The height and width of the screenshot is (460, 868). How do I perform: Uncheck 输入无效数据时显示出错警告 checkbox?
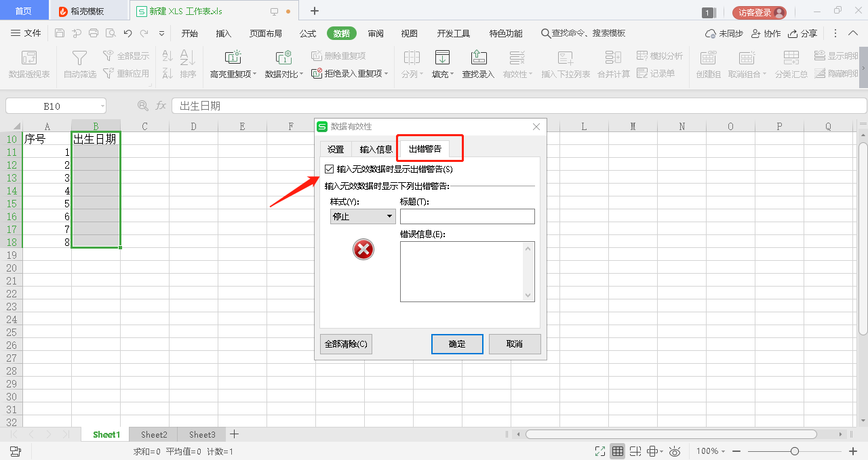[330, 169]
